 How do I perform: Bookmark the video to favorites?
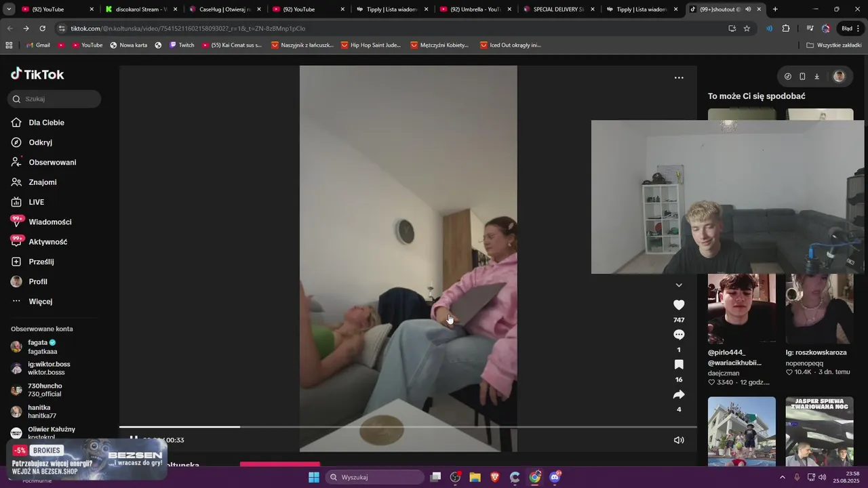[x=679, y=365]
